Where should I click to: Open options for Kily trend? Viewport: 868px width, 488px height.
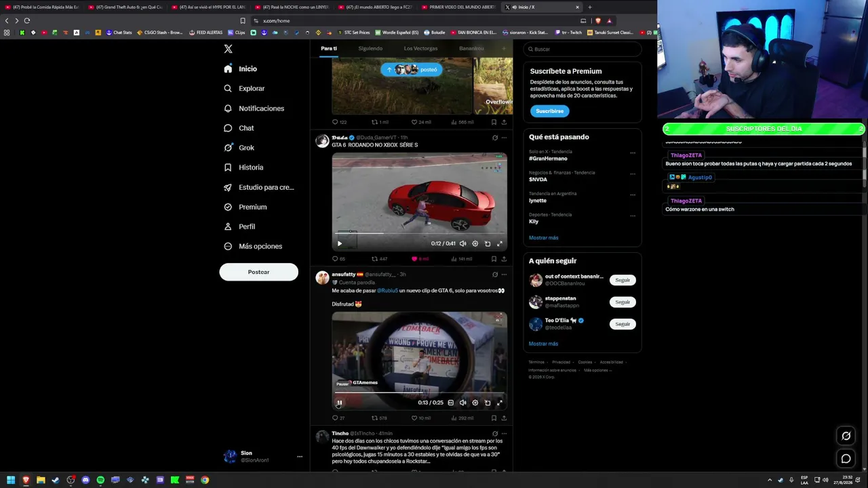[x=633, y=216]
